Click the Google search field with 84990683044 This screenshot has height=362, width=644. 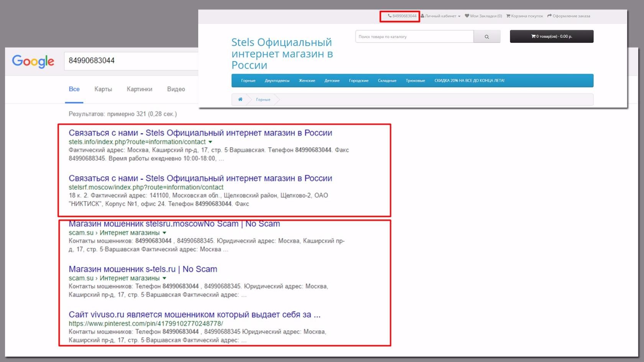pyautogui.click(x=131, y=61)
